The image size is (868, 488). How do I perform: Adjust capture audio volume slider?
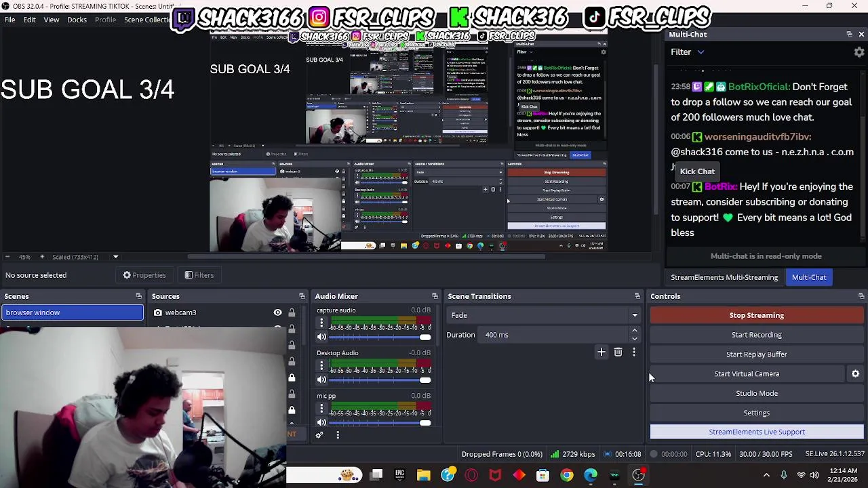coord(380,337)
